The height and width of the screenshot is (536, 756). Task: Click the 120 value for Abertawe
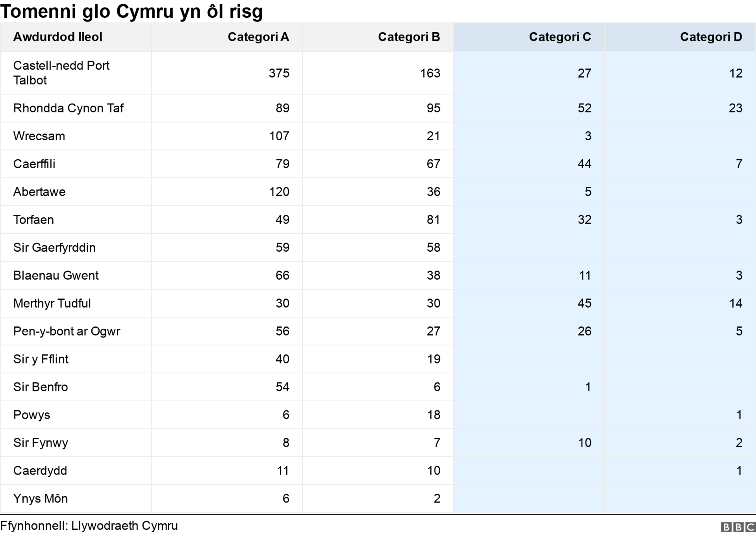[279, 192]
